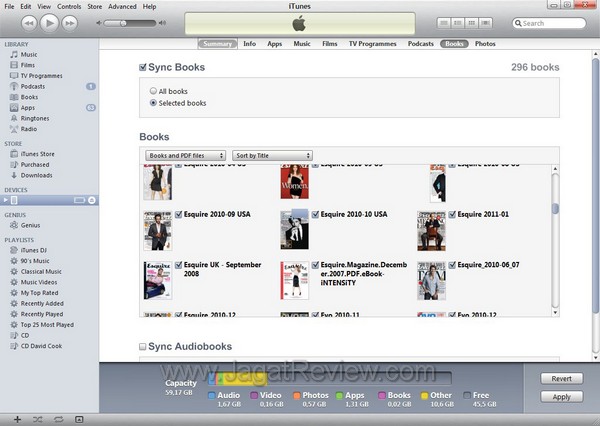
Task: Select the All books radio button
Action: pos(153,91)
